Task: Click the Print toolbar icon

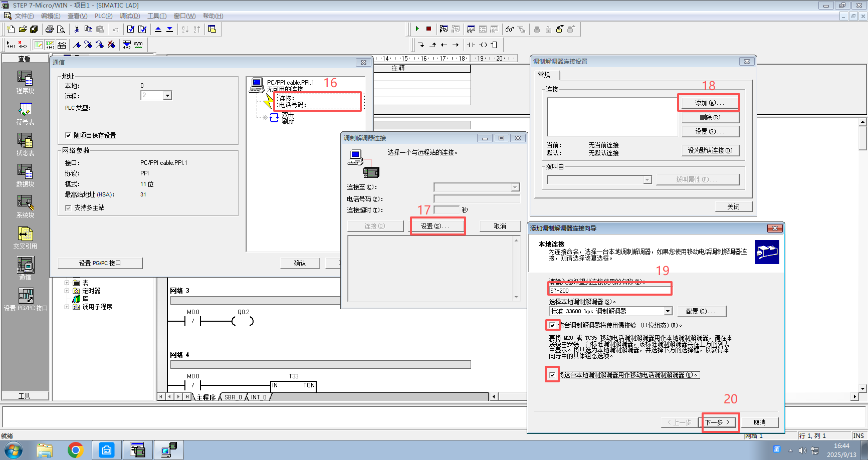Action: [x=49, y=29]
